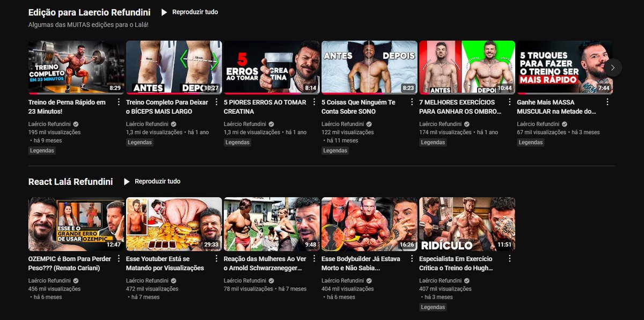Image resolution: width=644 pixels, height=320 pixels.
Task: Click the Legendas badge under Treino de Perna
Action: (41, 150)
